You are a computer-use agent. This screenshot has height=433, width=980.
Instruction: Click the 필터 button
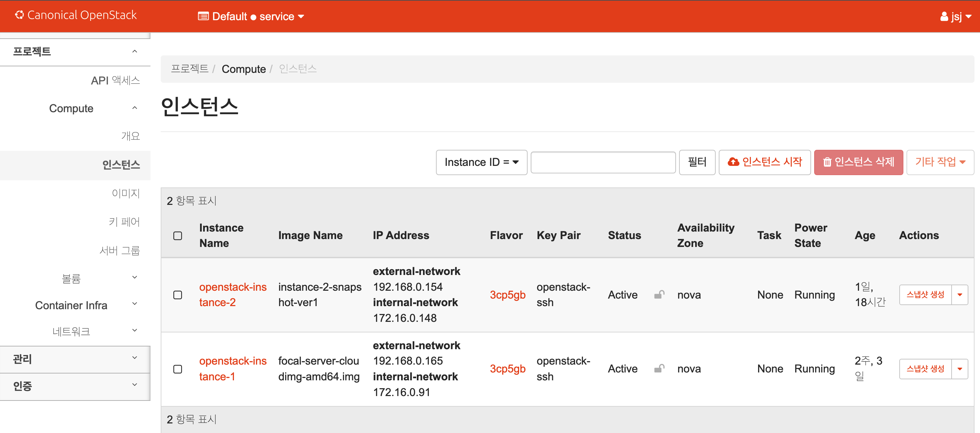[x=697, y=162]
